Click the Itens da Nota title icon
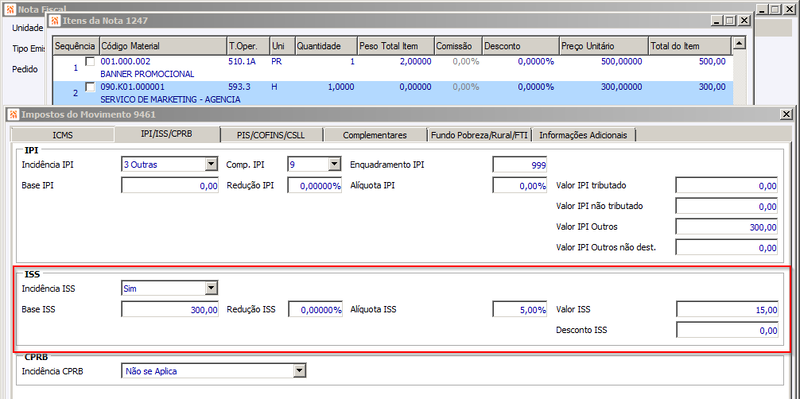Image resolution: width=800 pixels, height=399 pixels. click(x=55, y=20)
